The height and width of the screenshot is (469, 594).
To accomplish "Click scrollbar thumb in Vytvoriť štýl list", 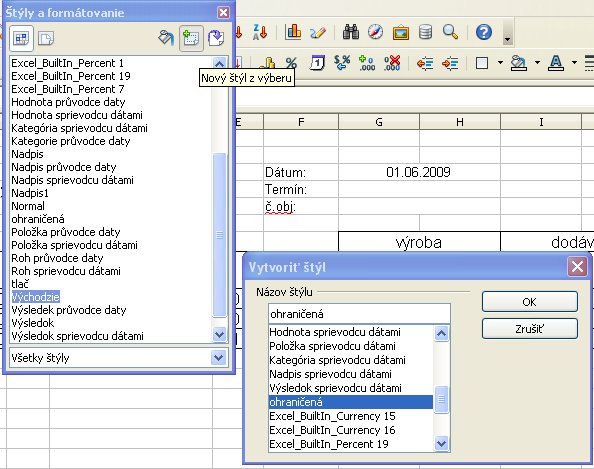I will pyautogui.click(x=441, y=399).
